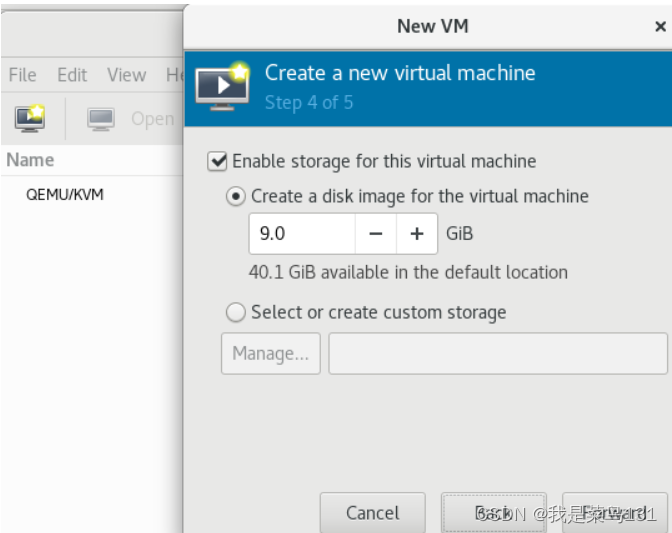
Task: Click the Cancel button
Action: click(x=372, y=512)
